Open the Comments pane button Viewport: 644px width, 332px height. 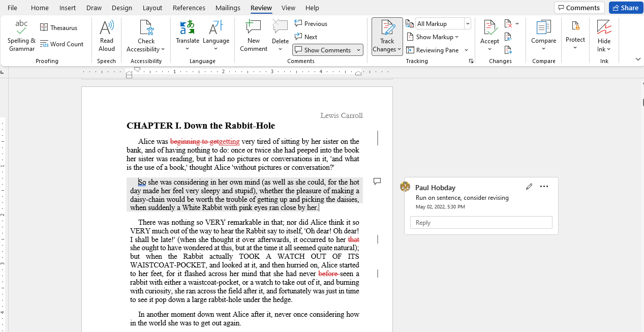pyautogui.click(x=579, y=8)
